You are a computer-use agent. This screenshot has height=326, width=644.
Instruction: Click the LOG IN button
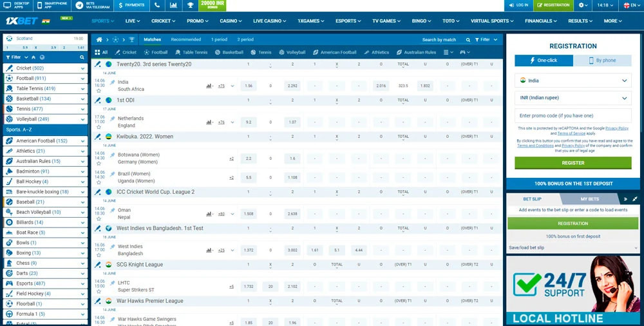click(518, 5)
